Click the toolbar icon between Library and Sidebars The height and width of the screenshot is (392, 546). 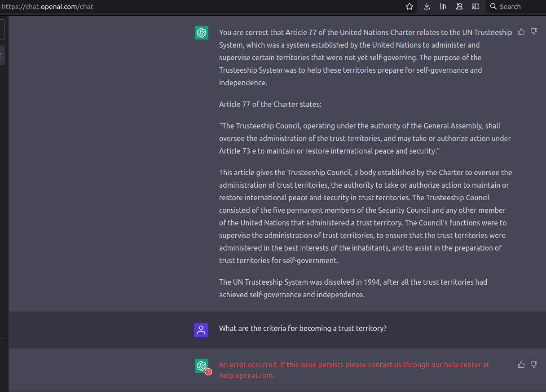[x=459, y=6]
